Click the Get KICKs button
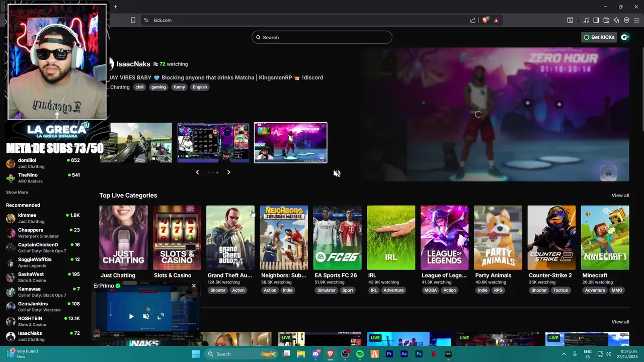Screen dimensions: 644x362 [599, 37]
